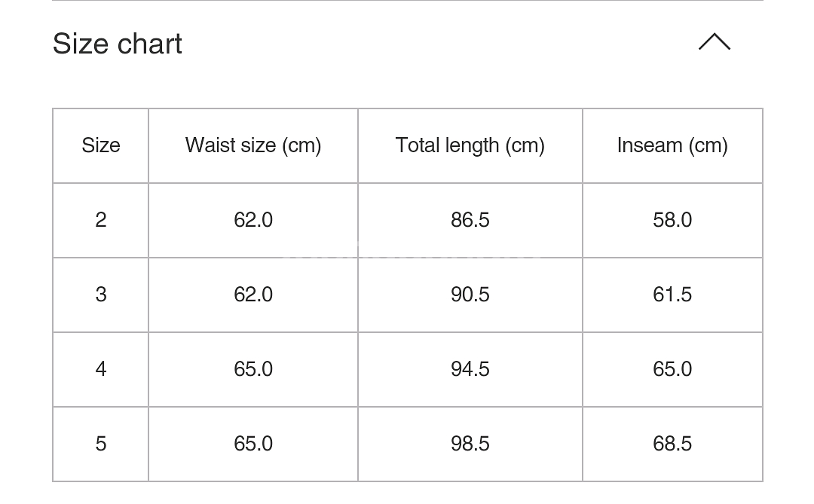Click the waist value for size 2
The height and width of the screenshot is (504, 814).
tap(253, 220)
